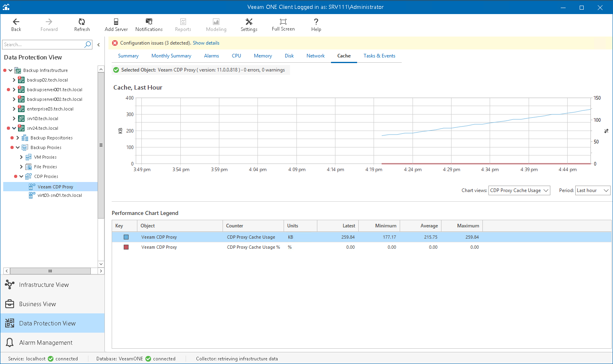The image size is (613, 364).
Task: Switch to the Network tab
Action: click(x=315, y=56)
